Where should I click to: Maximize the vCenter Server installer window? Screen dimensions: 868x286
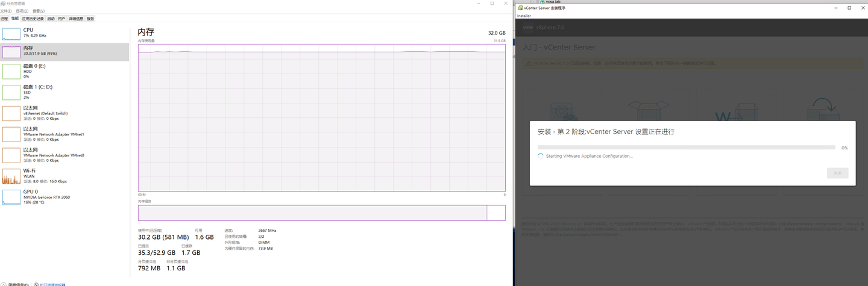click(849, 8)
